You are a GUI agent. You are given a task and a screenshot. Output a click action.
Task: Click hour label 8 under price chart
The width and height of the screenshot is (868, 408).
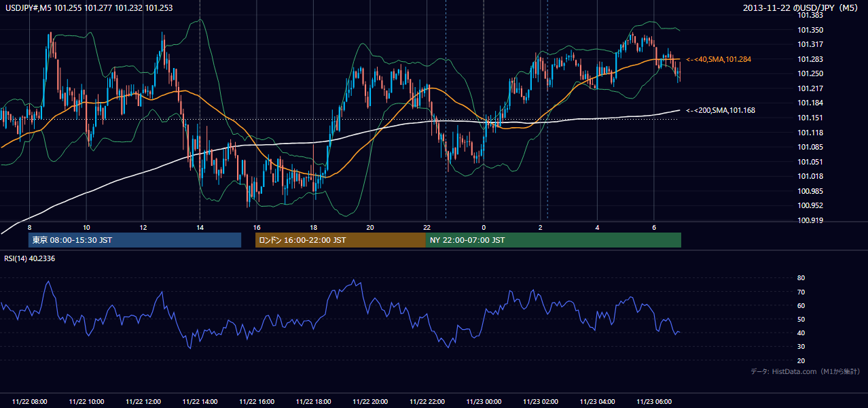click(30, 226)
